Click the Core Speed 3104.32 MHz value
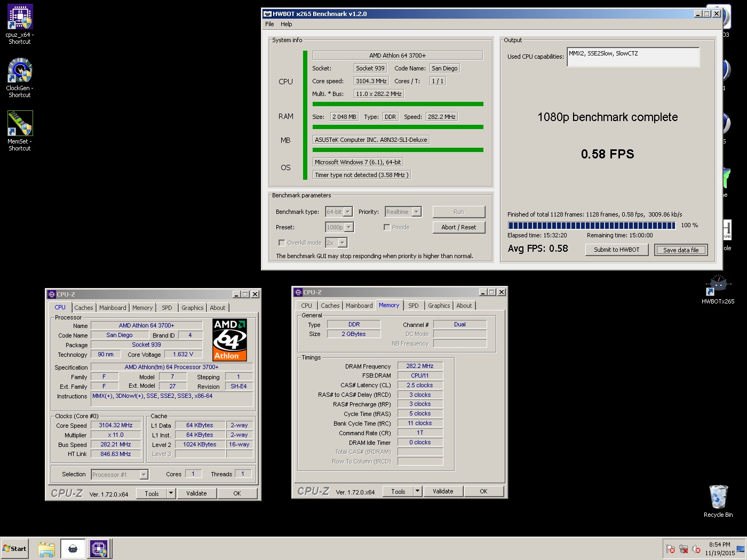Screen dimensions: 747x560 (116, 425)
